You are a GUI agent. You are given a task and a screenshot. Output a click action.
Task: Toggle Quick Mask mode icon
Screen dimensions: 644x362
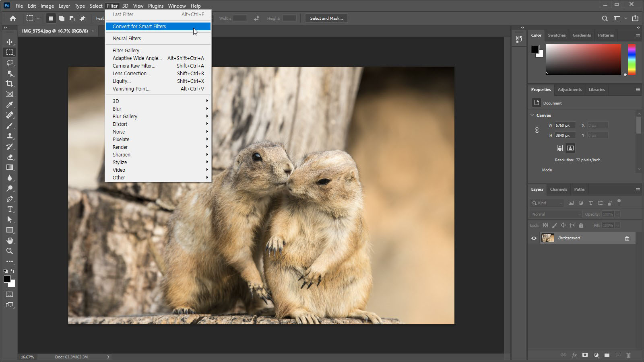[x=10, y=294]
